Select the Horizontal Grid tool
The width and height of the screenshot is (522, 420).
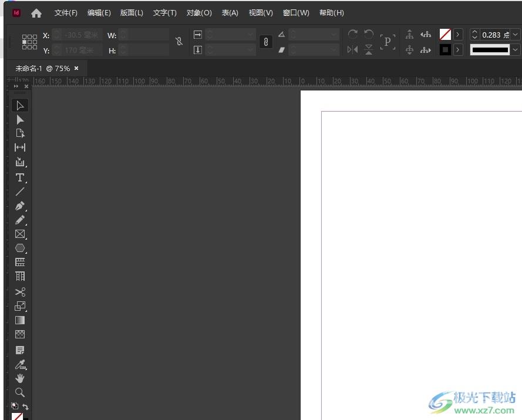[20, 262]
